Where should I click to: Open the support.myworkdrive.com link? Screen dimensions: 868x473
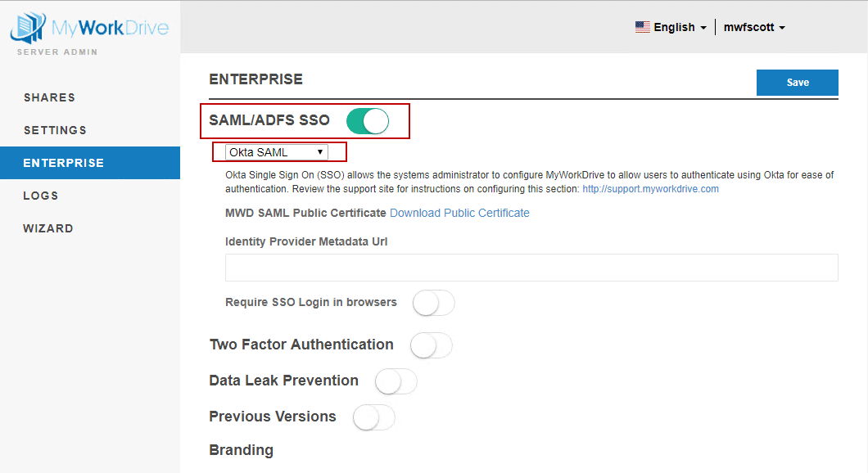coord(650,189)
